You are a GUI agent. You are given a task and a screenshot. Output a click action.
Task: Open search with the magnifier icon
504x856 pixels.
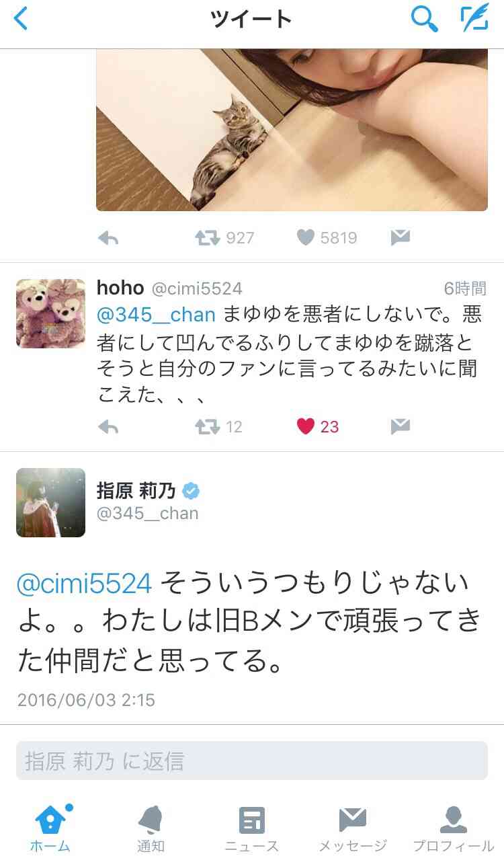pos(424,20)
